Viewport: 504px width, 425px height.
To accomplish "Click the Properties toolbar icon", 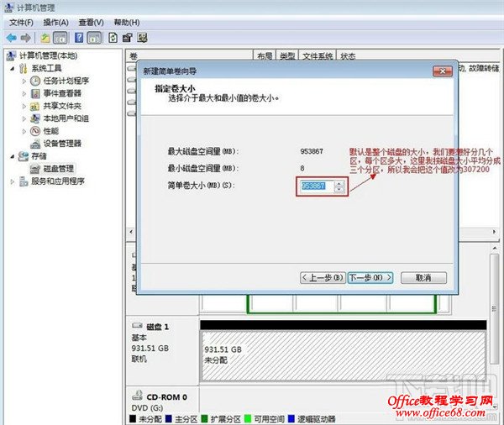I will 128,38.
